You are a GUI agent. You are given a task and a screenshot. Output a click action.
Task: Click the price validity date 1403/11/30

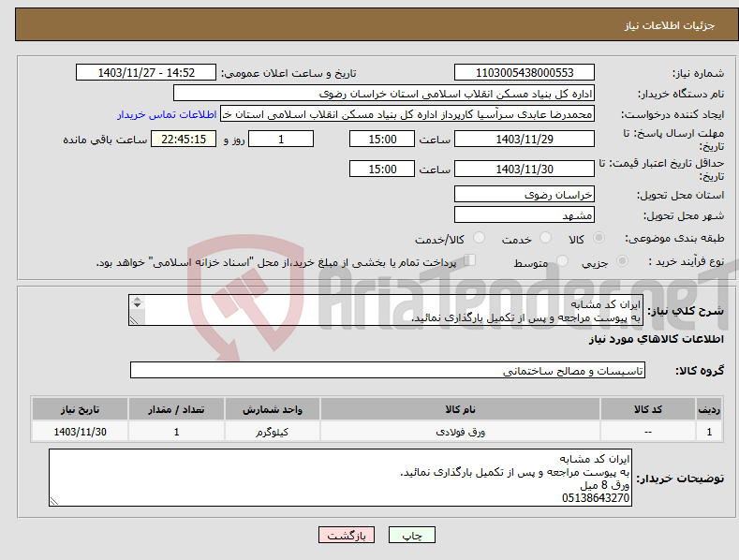pyautogui.click(x=525, y=169)
